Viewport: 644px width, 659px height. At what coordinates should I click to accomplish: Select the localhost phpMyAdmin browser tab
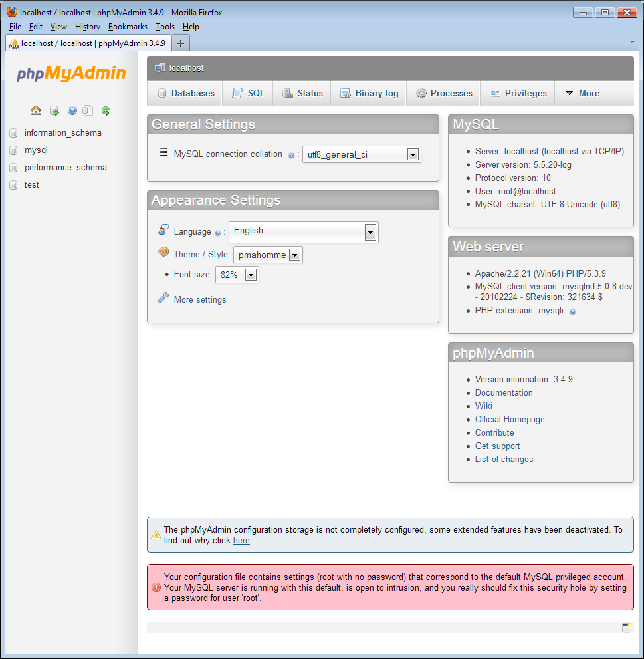(x=88, y=43)
